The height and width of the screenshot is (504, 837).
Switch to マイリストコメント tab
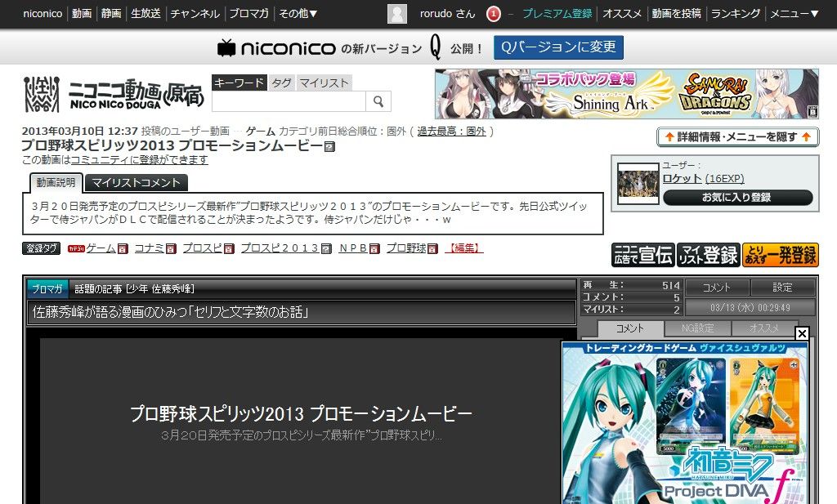click(137, 183)
